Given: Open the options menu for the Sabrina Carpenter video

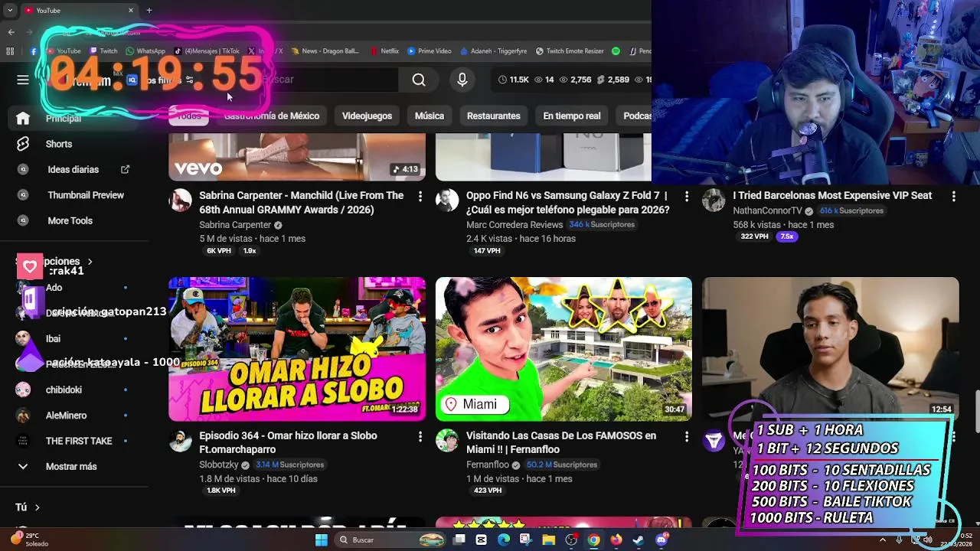Looking at the screenshot, I should point(420,197).
